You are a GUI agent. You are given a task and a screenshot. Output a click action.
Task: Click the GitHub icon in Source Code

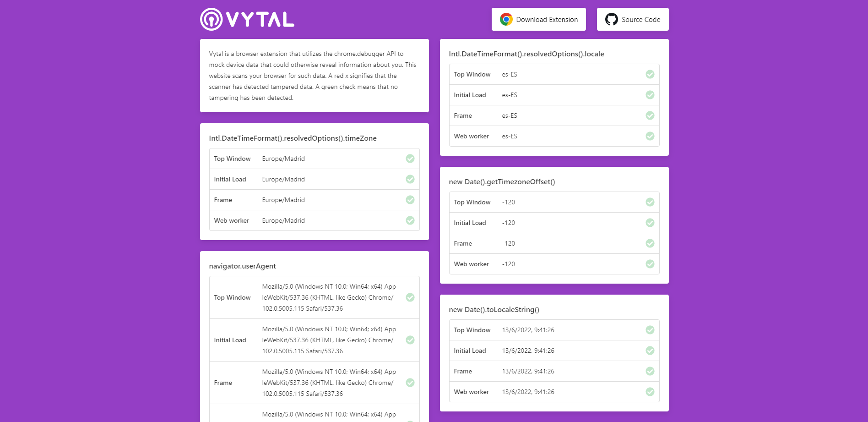(x=611, y=19)
